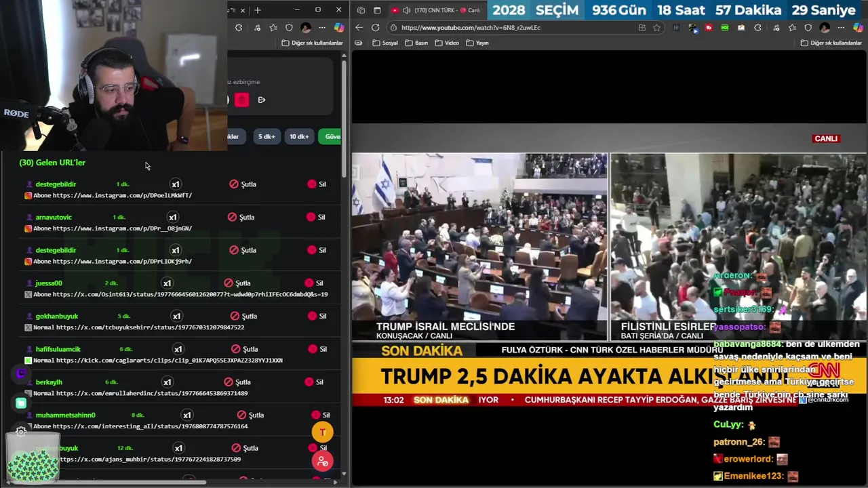Add YouTube page to favorites star
868x488 pixels.
tap(656, 28)
